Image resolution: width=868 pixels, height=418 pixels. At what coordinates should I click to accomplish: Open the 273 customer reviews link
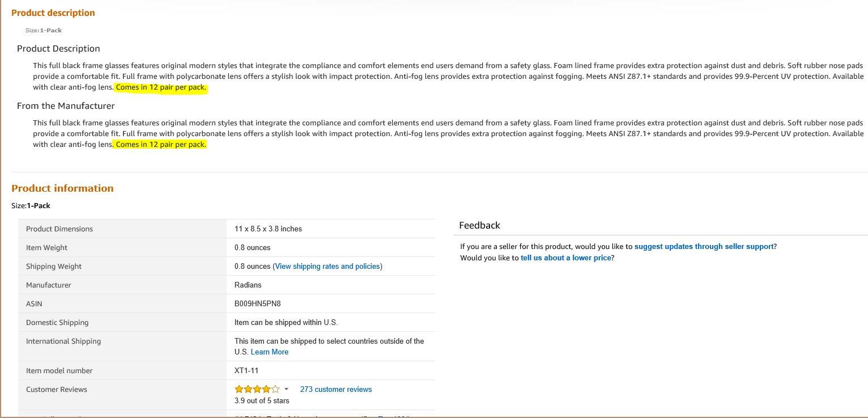(x=336, y=389)
